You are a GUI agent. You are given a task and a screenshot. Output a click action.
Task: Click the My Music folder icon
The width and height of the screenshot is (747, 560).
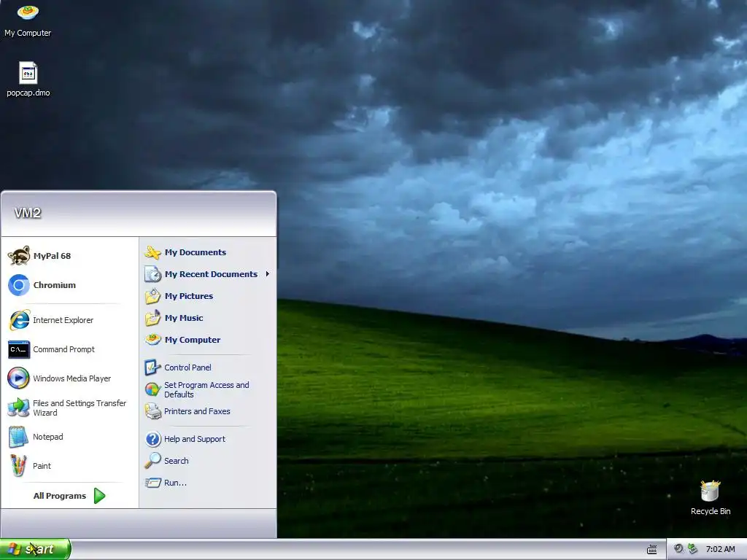tap(153, 318)
